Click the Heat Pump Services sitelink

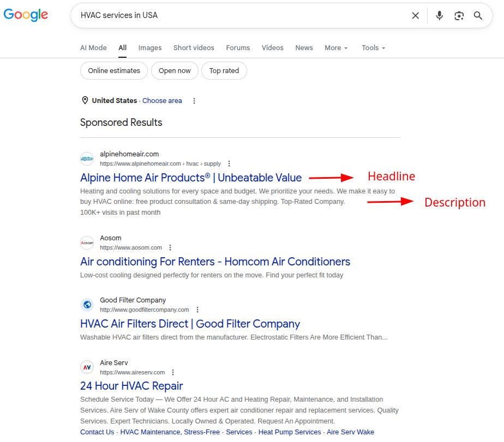click(x=290, y=432)
